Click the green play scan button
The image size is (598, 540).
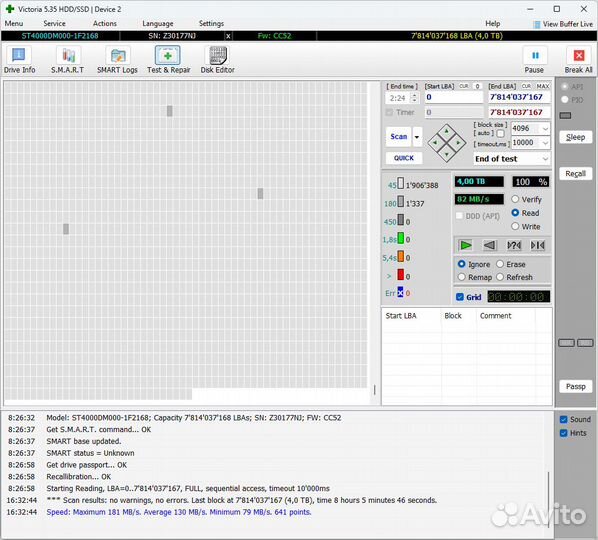466,245
